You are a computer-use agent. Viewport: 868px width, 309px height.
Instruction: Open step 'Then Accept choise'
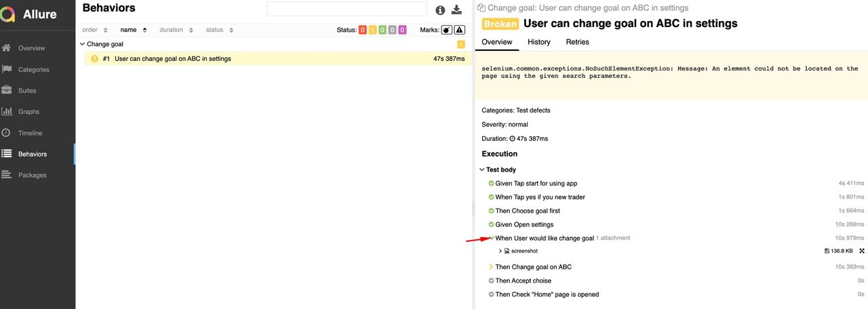pyautogui.click(x=523, y=281)
